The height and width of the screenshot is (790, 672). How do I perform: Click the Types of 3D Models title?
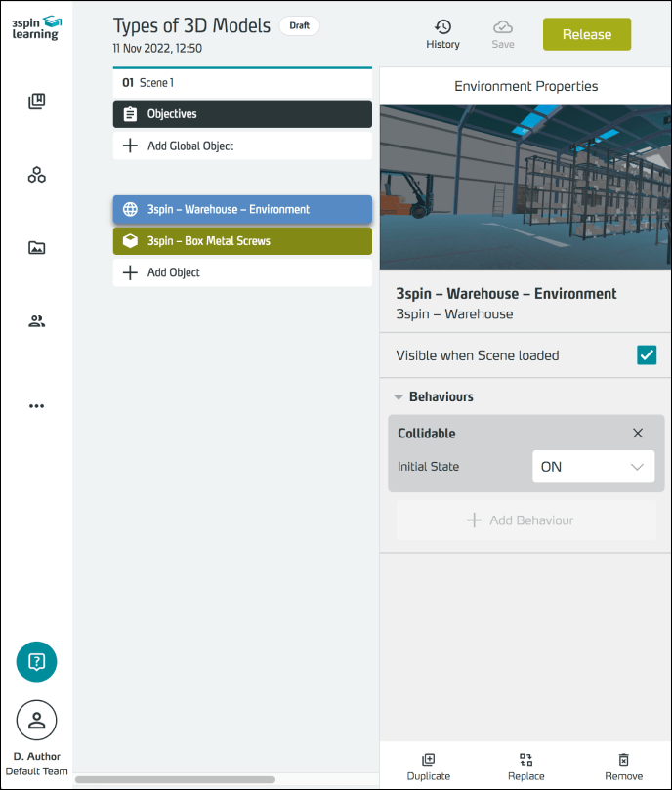click(x=191, y=25)
